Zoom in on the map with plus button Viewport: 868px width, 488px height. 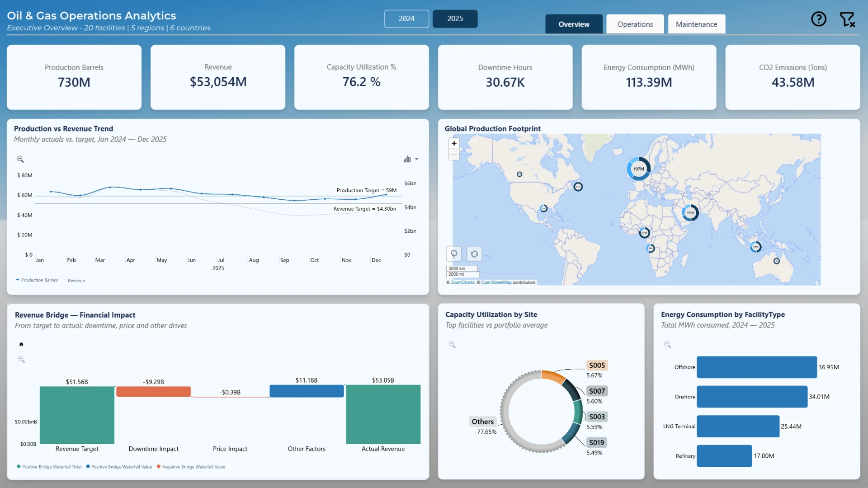(x=454, y=143)
